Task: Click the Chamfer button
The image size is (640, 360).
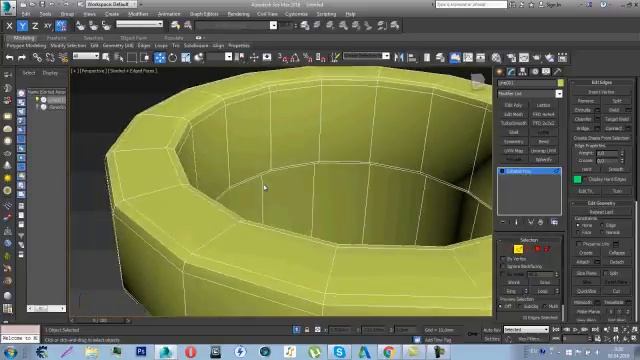Action: coord(583,119)
